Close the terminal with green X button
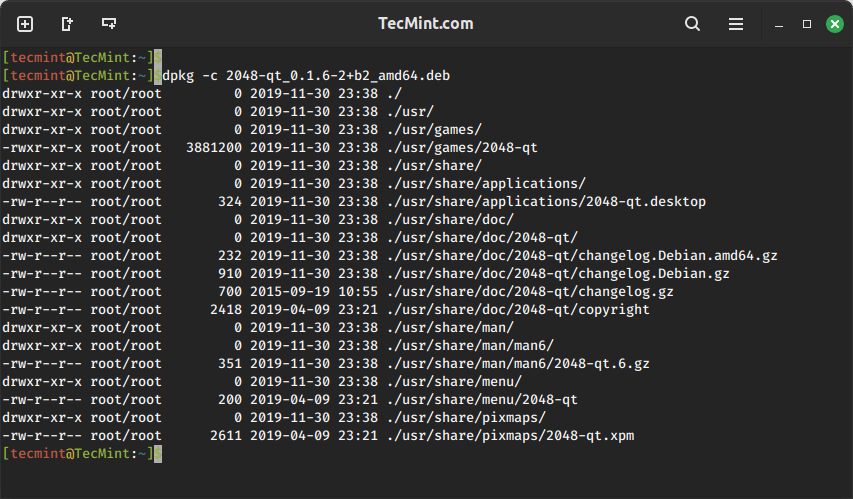The width and height of the screenshot is (853, 499). (834, 23)
